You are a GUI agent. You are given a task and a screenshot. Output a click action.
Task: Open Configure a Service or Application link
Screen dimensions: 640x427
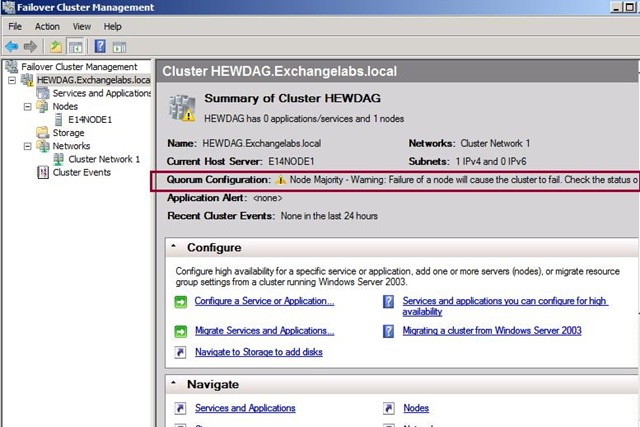(x=264, y=301)
